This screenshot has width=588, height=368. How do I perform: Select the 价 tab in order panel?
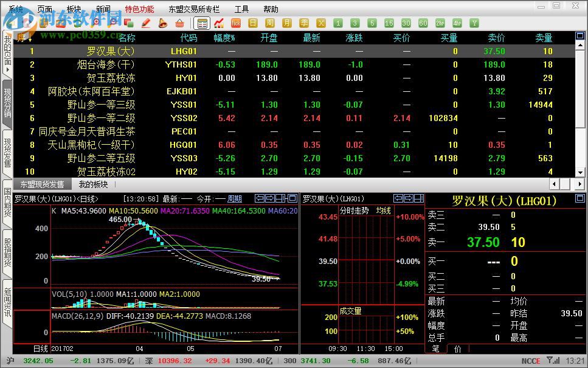pyautogui.click(x=458, y=349)
